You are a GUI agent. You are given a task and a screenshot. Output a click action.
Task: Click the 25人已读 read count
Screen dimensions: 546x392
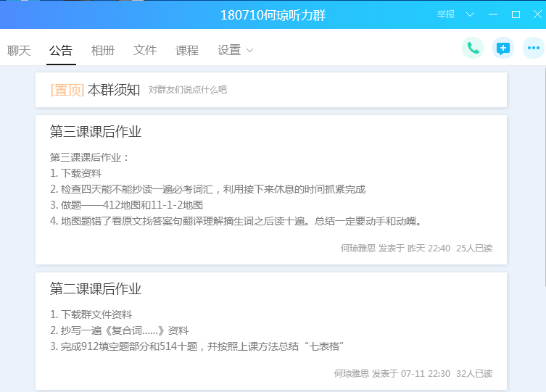474,249
